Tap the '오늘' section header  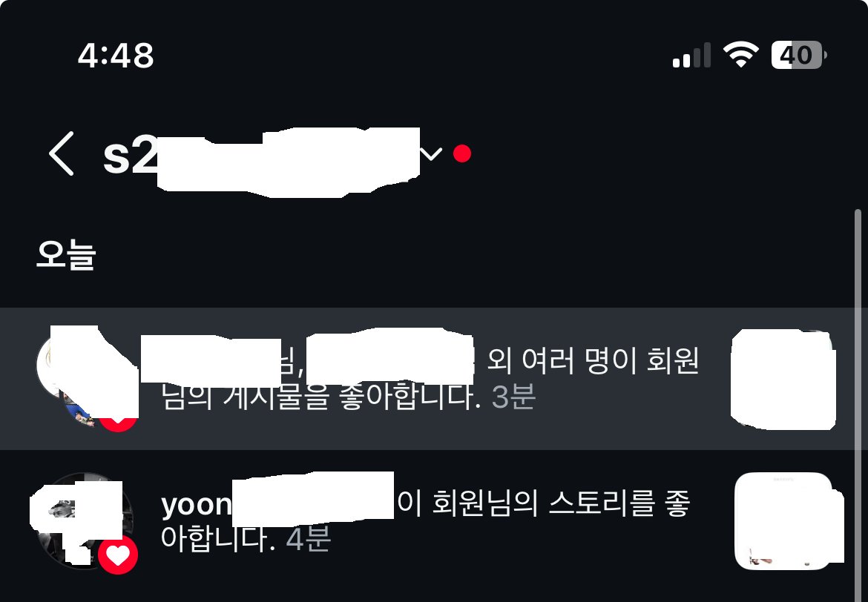(x=66, y=254)
